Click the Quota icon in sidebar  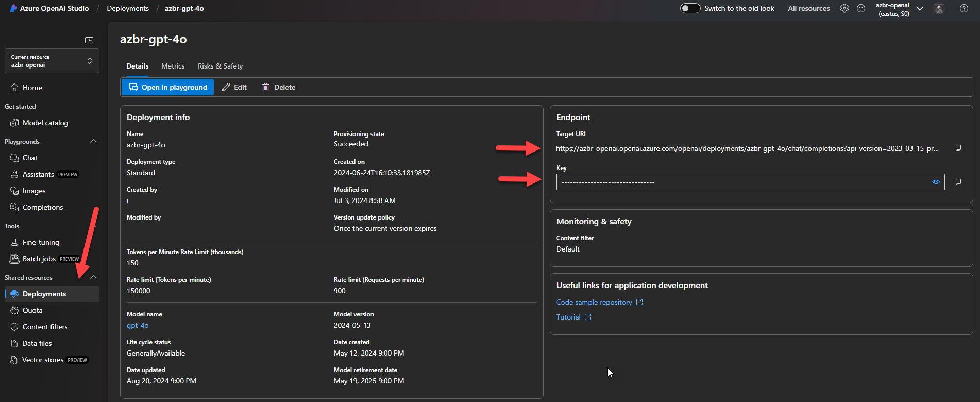point(14,310)
